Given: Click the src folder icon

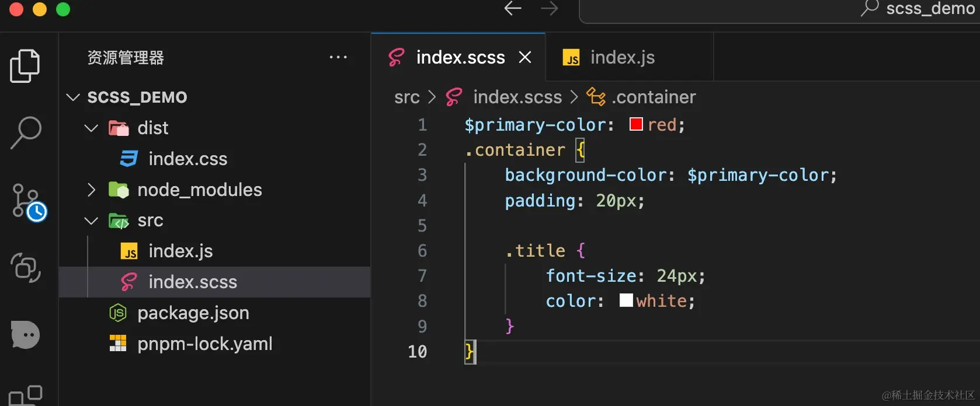Looking at the screenshot, I should (119, 220).
